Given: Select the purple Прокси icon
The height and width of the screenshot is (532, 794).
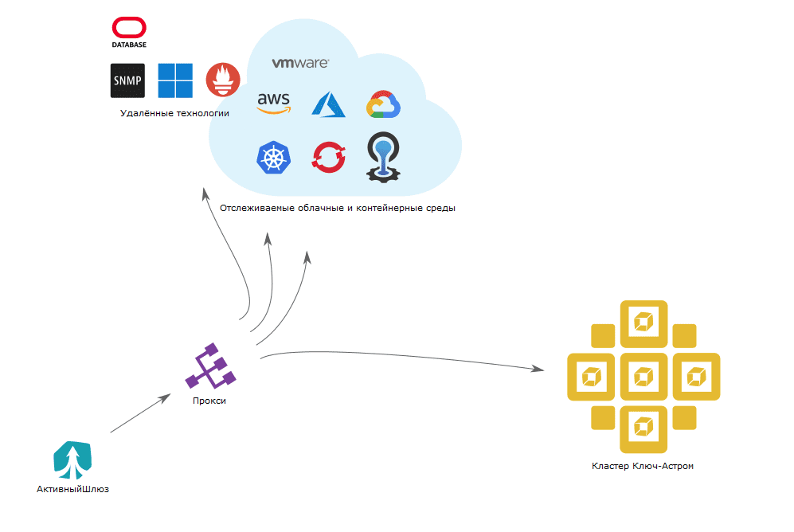Looking at the screenshot, I should 209,366.
